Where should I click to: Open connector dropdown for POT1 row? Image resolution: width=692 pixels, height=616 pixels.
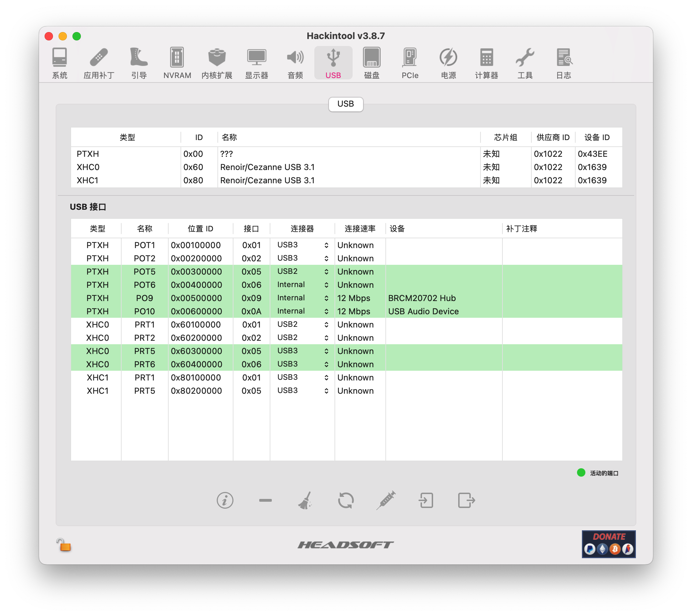[302, 245]
